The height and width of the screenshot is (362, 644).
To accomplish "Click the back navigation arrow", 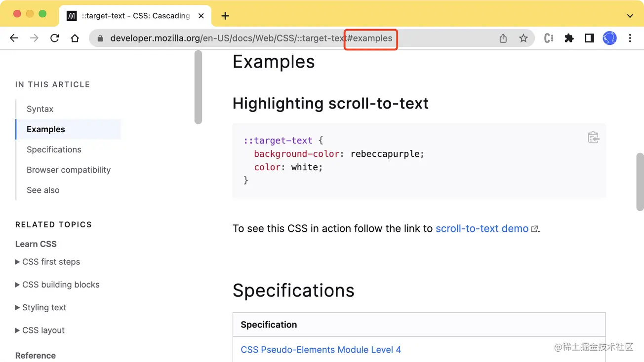I will 13,38.
